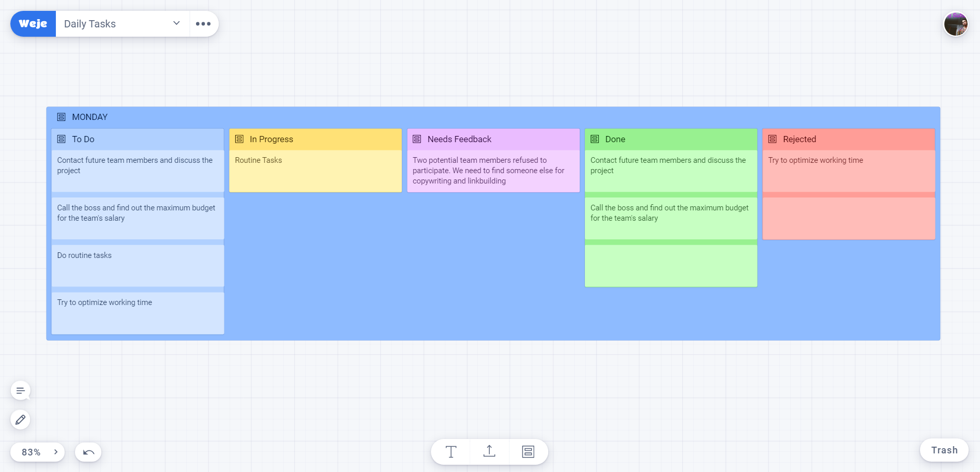This screenshot has width=980, height=472.
Task: Open the Daily Tasks board dropdown
Action: [x=176, y=23]
